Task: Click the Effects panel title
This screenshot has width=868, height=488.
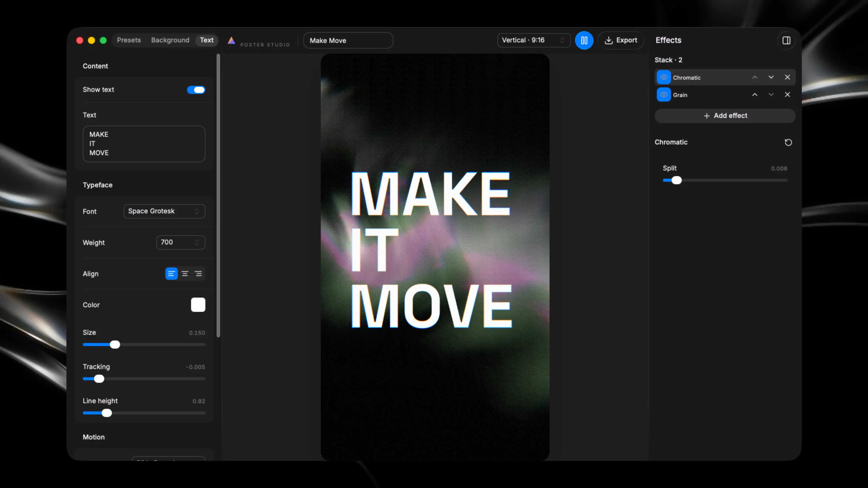Action: point(668,40)
